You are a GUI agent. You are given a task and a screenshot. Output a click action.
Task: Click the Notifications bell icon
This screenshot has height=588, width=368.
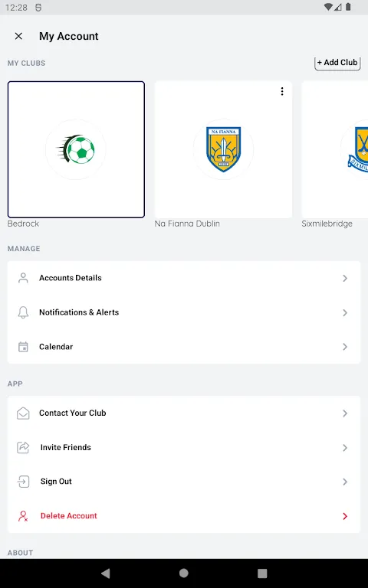point(23,312)
